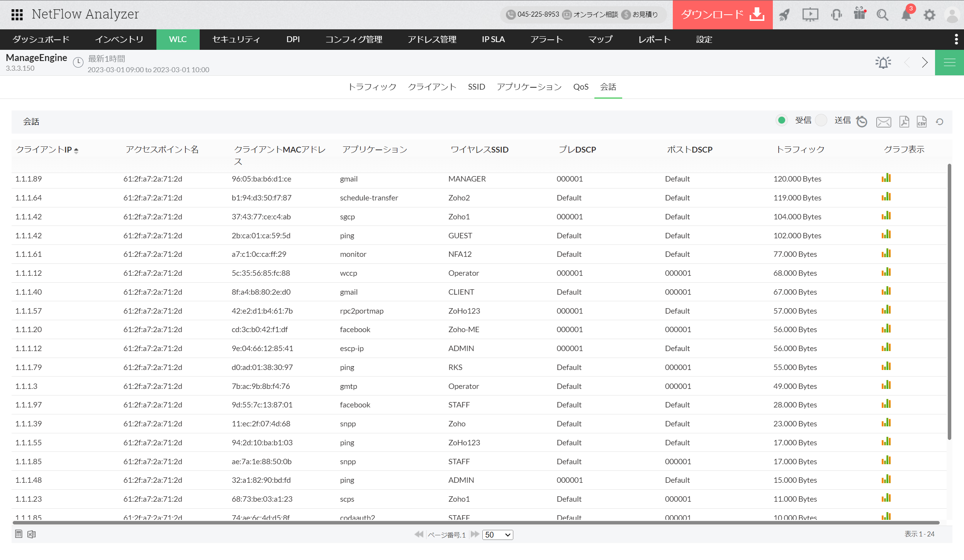
Task: Open the app launcher grid icon
Action: tap(17, 15)
